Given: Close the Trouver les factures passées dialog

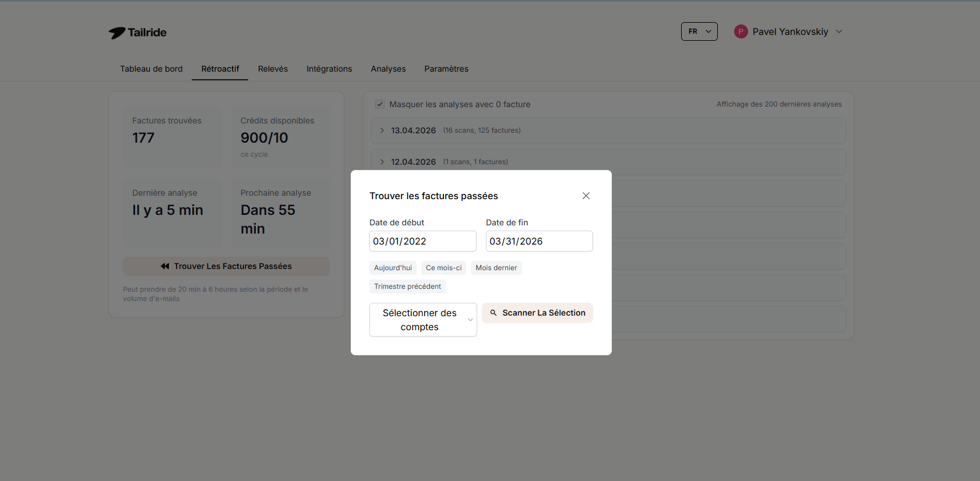Looking at the screenshot, I should 586,196.
